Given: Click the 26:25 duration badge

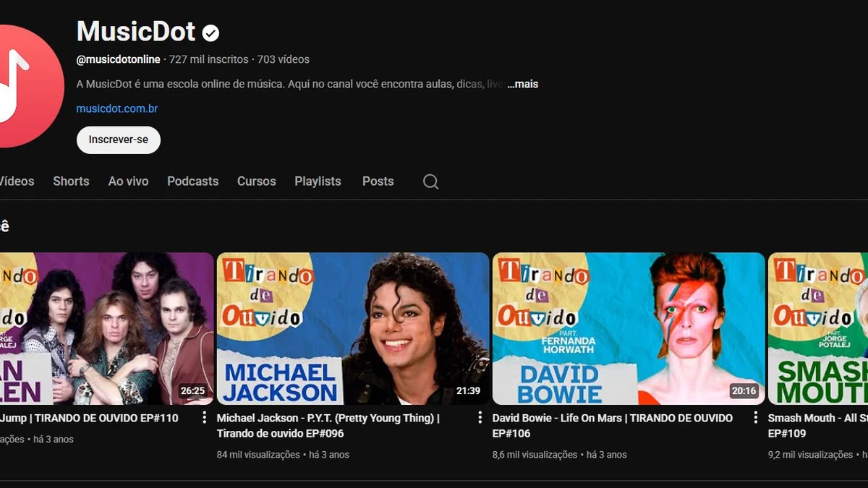Looking at the screenshot, I should (193, 391).
